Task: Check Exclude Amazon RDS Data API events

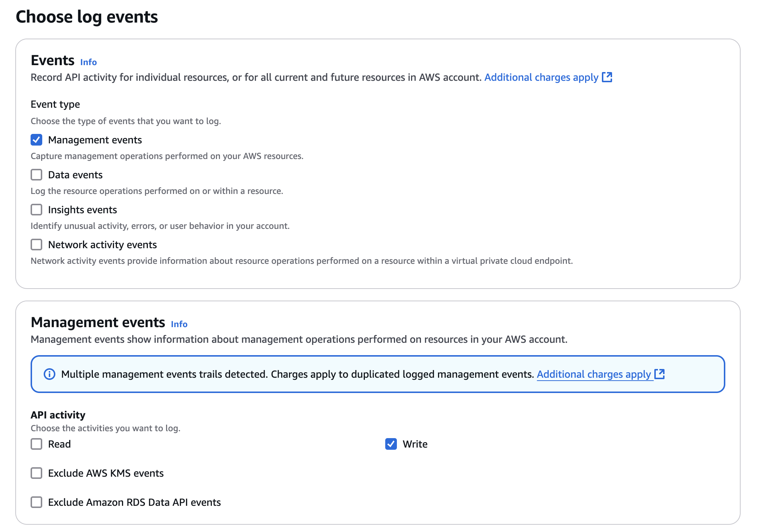Action: coord(36,502)
